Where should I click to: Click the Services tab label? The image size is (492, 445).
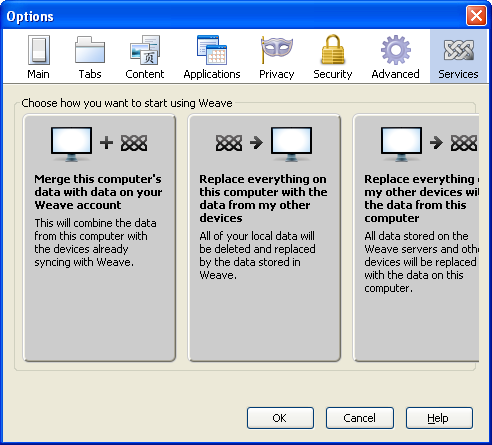coord(458,74)
